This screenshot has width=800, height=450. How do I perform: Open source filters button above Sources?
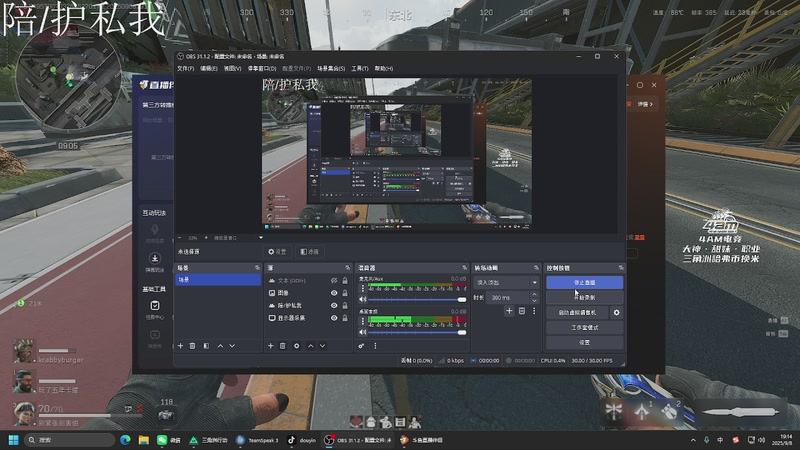[x=310, y=252]
